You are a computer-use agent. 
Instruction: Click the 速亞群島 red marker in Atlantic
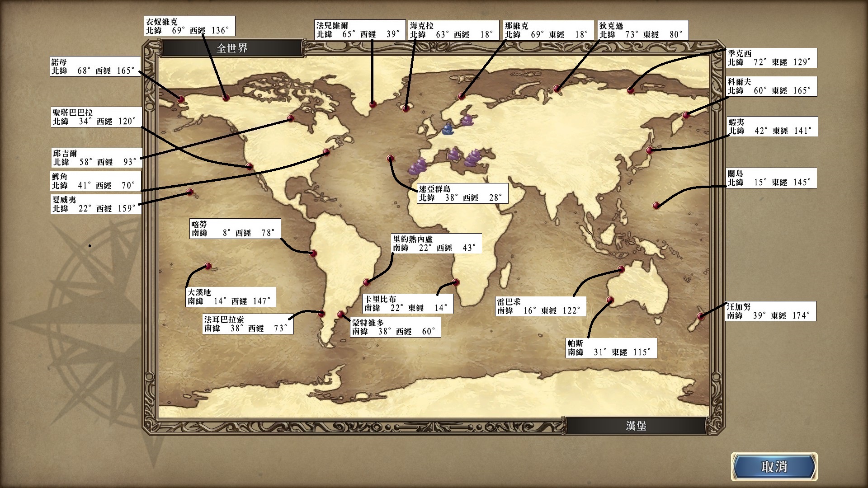point(391,159)
